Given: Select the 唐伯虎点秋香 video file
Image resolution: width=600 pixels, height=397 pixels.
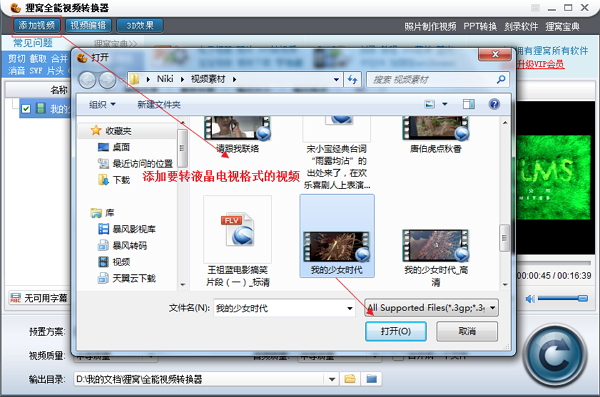Looking at the screenshot, I should [435, 134].
